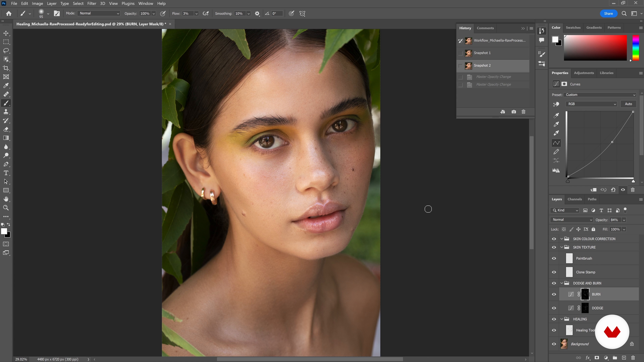The image size is (644, 362).
Task: Hide the Paintbrush layer
Action: 554,258
